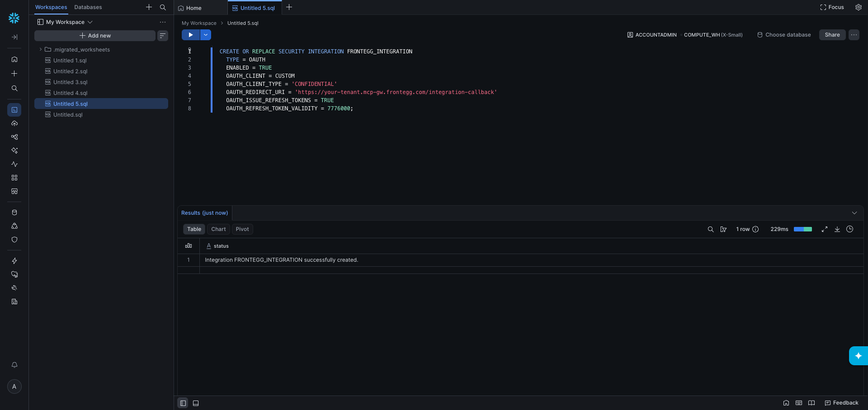Click the sort/filter icon next to Add new
Image resolution: width=868 pixels, height=410 pixels.
point(163,36)
